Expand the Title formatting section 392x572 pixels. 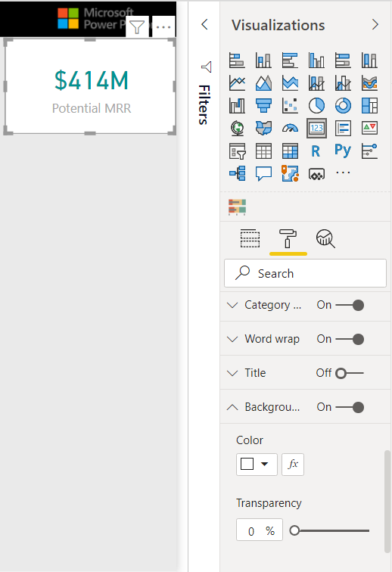pos(232,373)
